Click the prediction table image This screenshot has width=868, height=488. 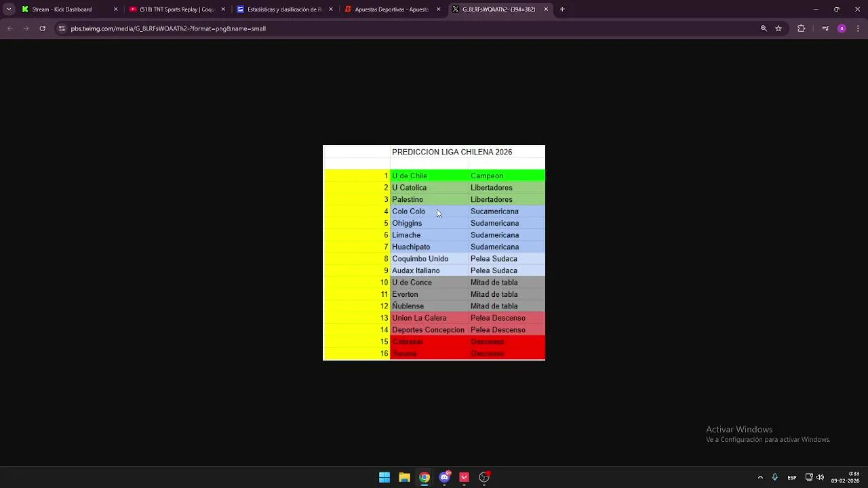434,253
